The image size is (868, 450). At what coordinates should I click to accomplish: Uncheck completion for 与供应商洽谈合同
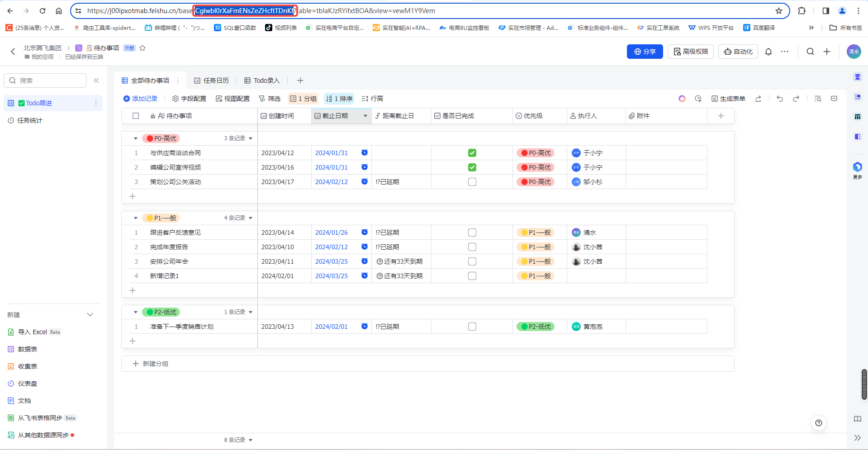click(472, 153)
